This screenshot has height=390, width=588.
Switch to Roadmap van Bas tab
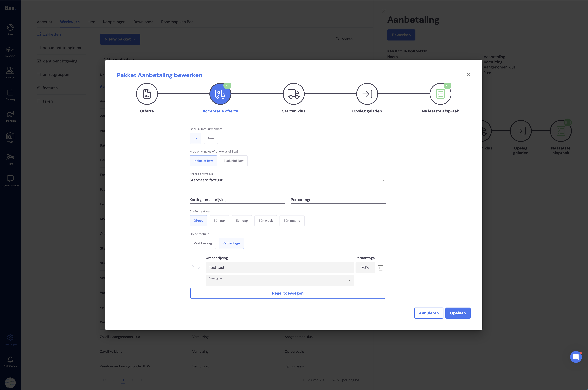[x=177, y=22]
